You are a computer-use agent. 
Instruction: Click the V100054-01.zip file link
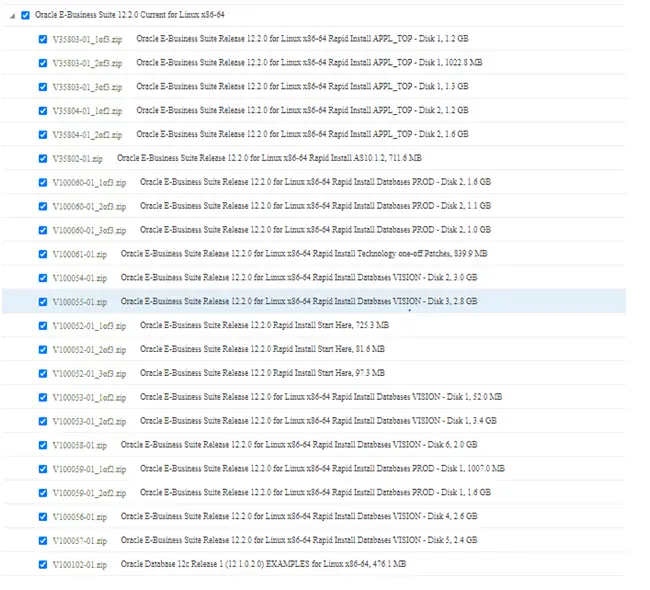point(80,278)
